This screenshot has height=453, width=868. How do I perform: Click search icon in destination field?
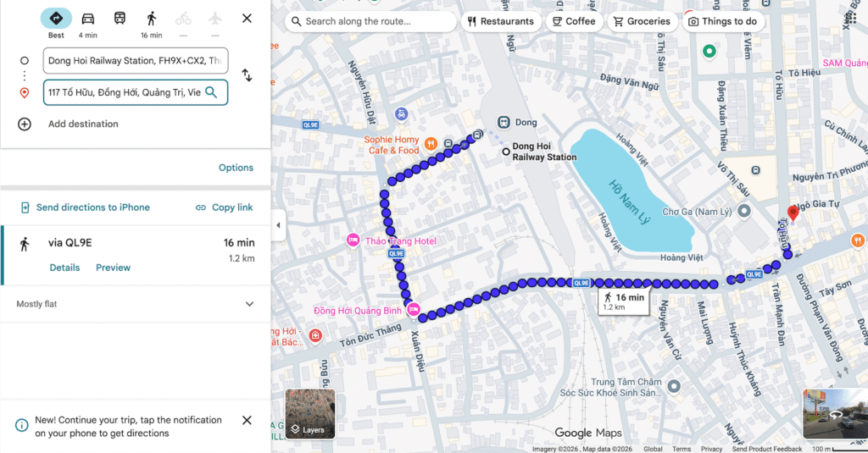(211, 92)
